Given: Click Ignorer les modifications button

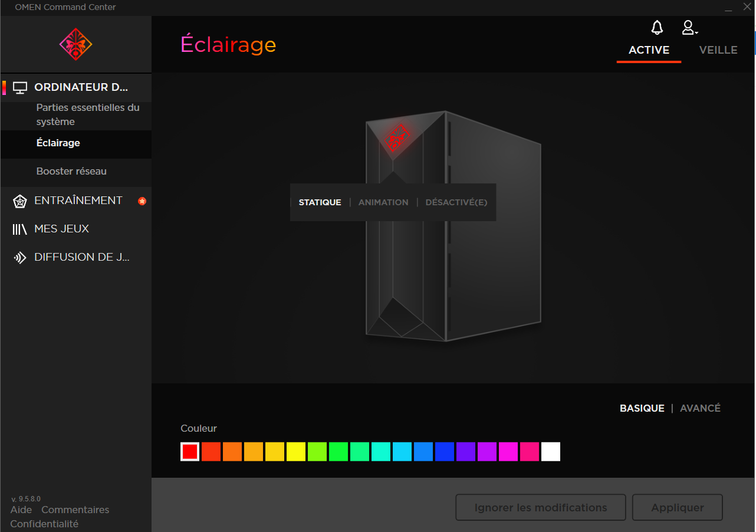Looking at the screenshot, I should (541, 508).
